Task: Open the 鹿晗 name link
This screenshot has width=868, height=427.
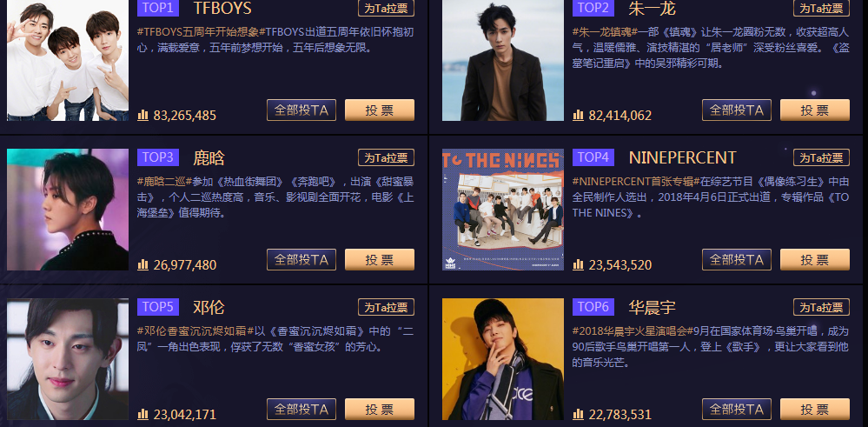Action: 209,157
